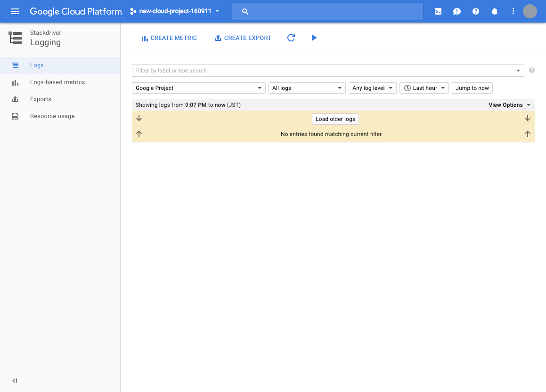Click the right up arrow in log panel
This screenshot has height=392, width=546.
point(528,134)
